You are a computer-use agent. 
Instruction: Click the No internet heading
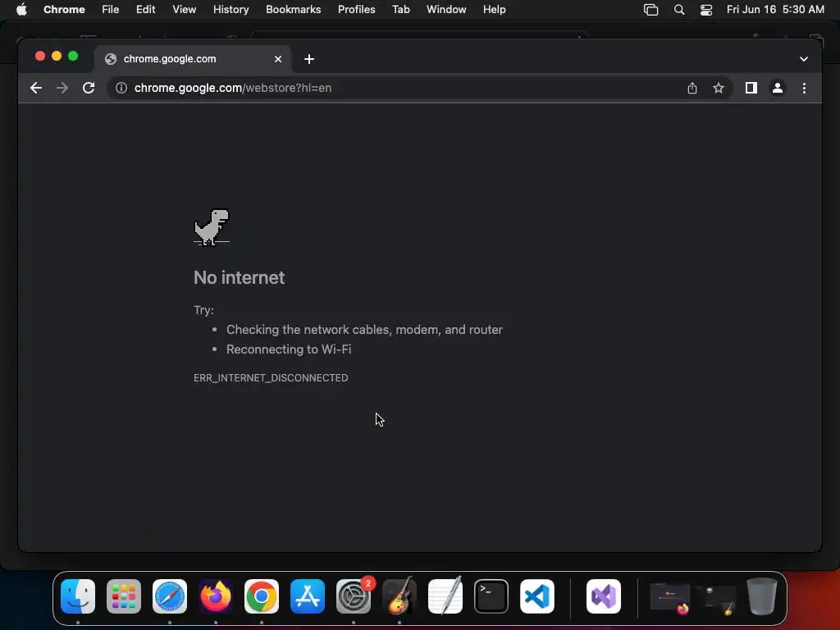[x=239, y=277]
